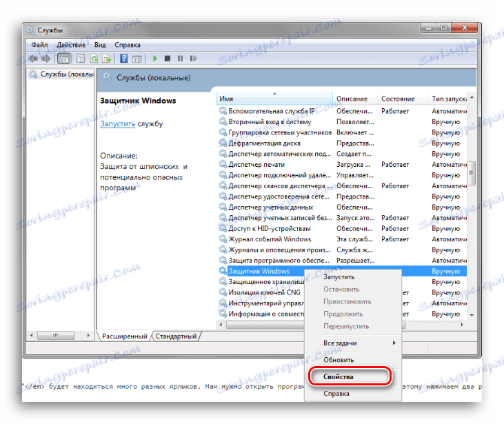The width and height of the screenshot is (504, 424).
Task: Click the Forward arrow toolbar icon
Action: coord(46,59)
